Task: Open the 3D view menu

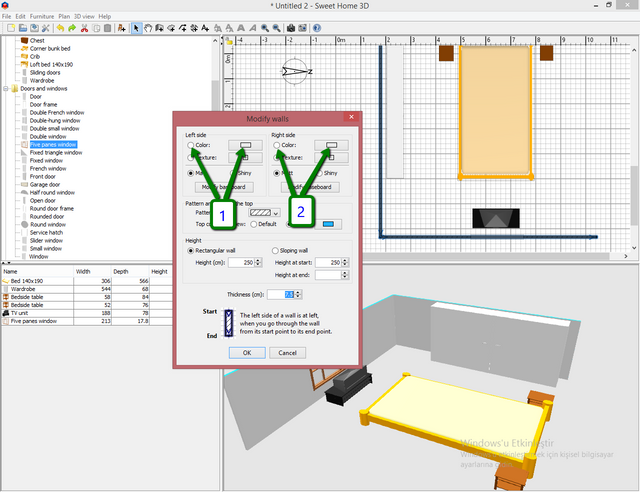Action: (83, 17)
